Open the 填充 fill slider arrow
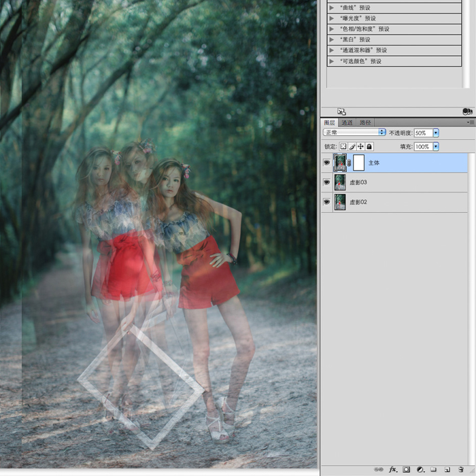The image size is (476, 476). point(436,147)
